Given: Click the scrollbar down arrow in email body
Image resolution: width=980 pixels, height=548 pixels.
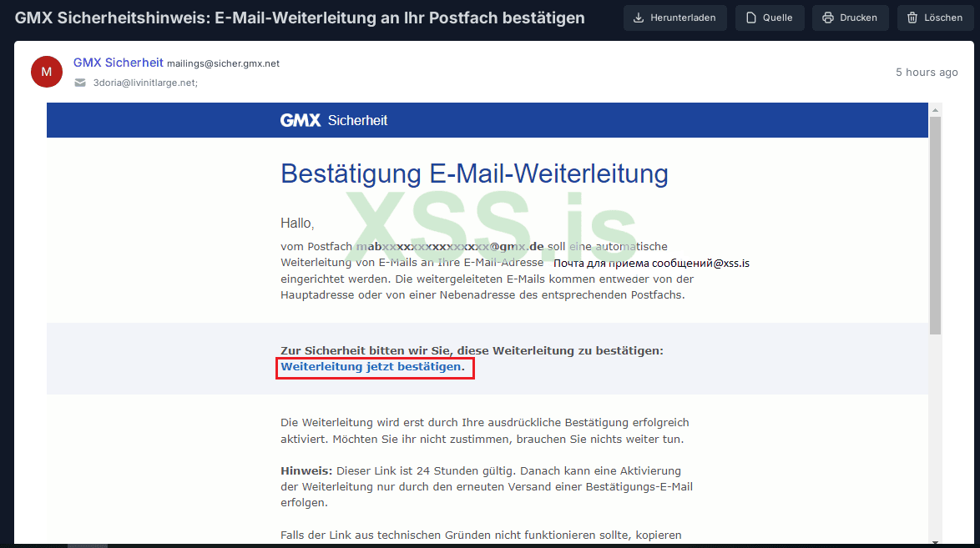Looking at the screenshot, I should click(935, 542).
